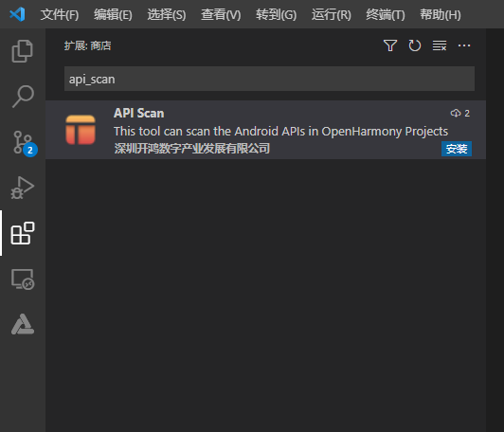
Task: Open the 查看(V) menu
Action: click(221, 14)
